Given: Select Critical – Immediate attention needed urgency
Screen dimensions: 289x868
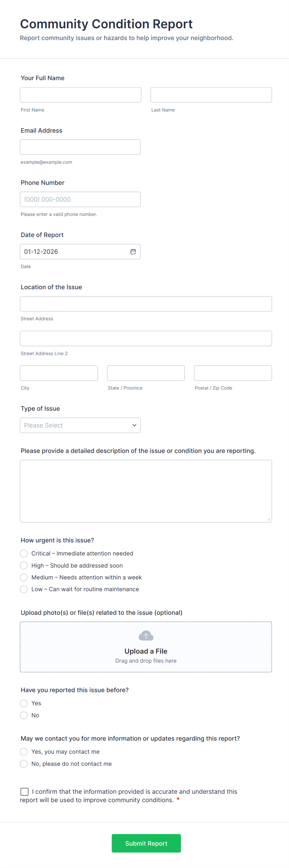Looking at the screenshot, I should pos(24,553).
